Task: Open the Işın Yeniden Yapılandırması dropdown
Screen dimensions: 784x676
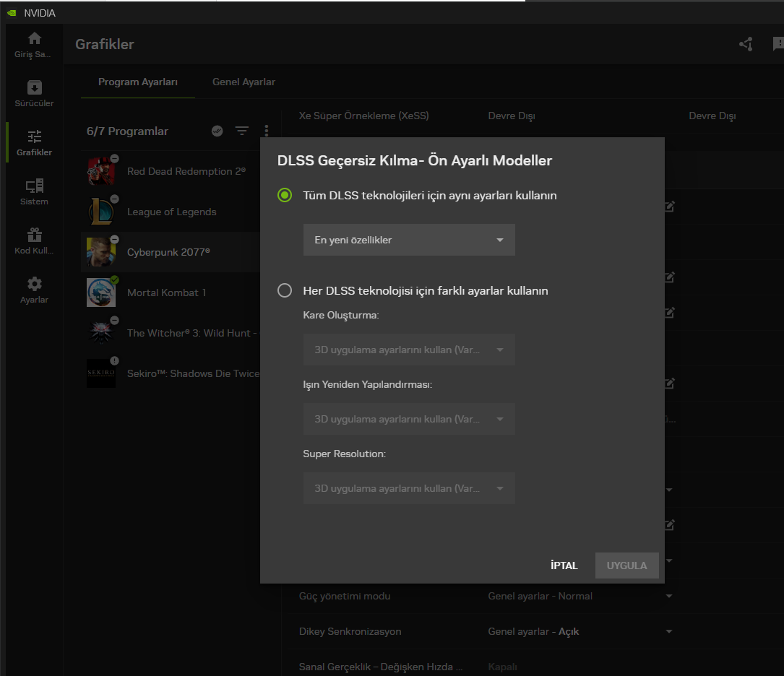Action: click(x=409, y=419)
